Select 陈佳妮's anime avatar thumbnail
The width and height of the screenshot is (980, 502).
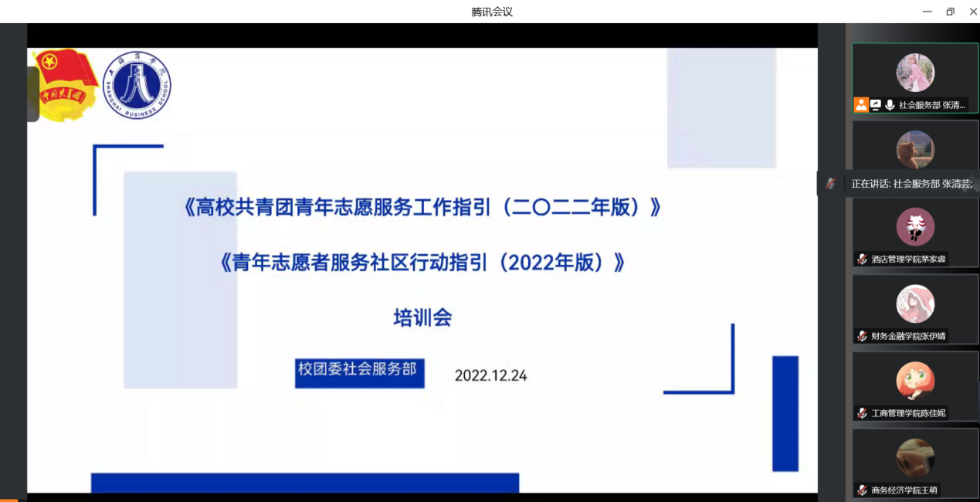pyautogui.click(x=915, y=382)
